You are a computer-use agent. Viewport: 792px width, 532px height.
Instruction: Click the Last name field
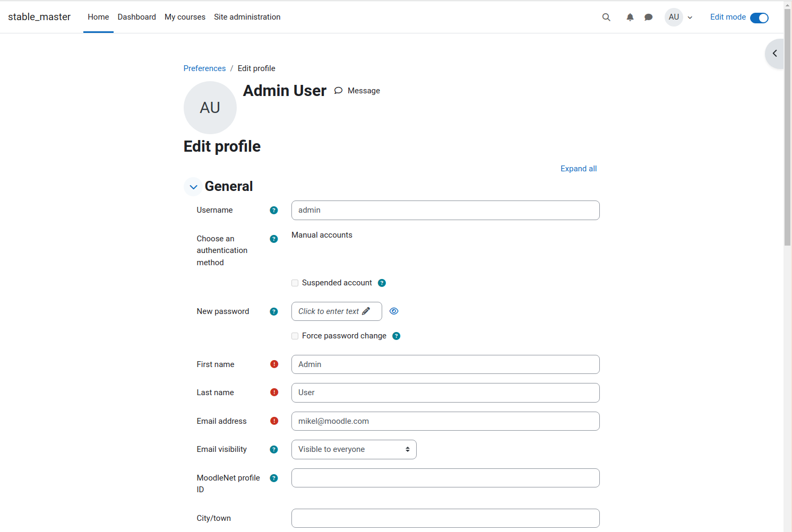click(x=445, y=393)
